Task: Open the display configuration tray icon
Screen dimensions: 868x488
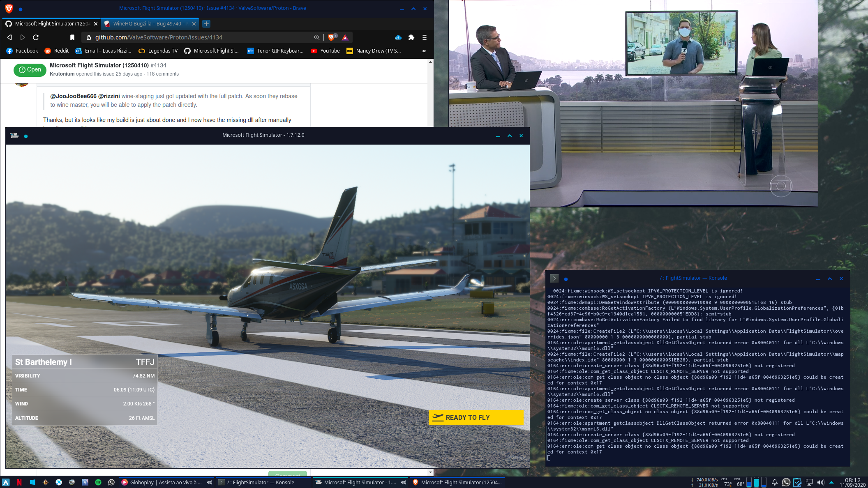Action: [809, 482]
